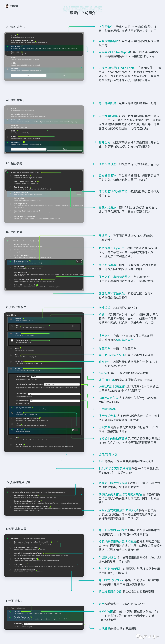Click the Loop Count number field
This screenshot has height=644, width=165.
pyautogui.click(x=75, y=430)
